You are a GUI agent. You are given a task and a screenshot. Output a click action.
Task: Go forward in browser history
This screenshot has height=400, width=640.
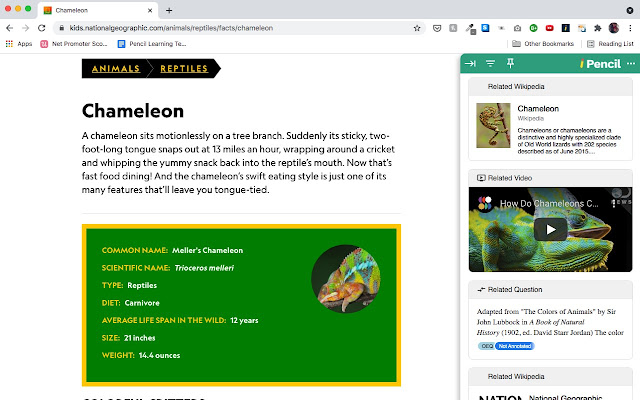click(25, 28)
